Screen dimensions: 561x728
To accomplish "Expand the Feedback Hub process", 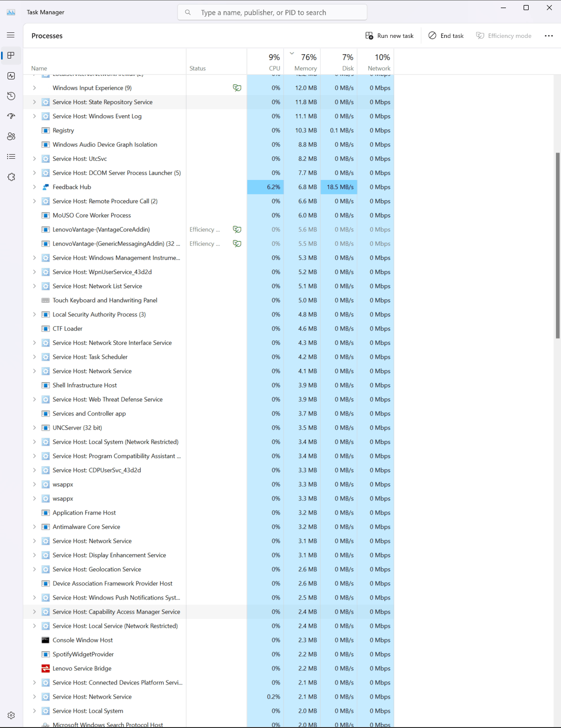I will [34, 187].
